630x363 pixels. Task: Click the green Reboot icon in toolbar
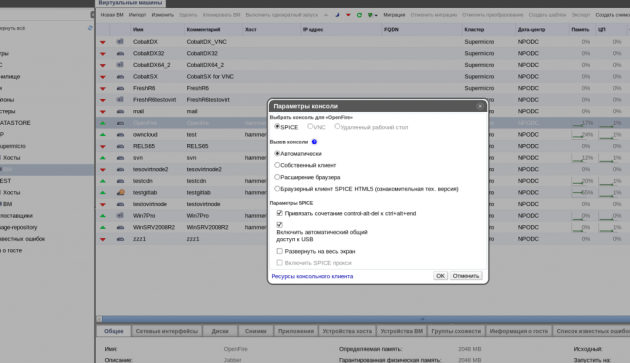(x=359, y=15)
